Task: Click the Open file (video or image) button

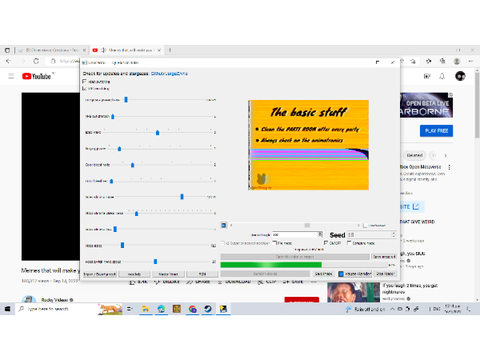Action: tap(295, 257)
